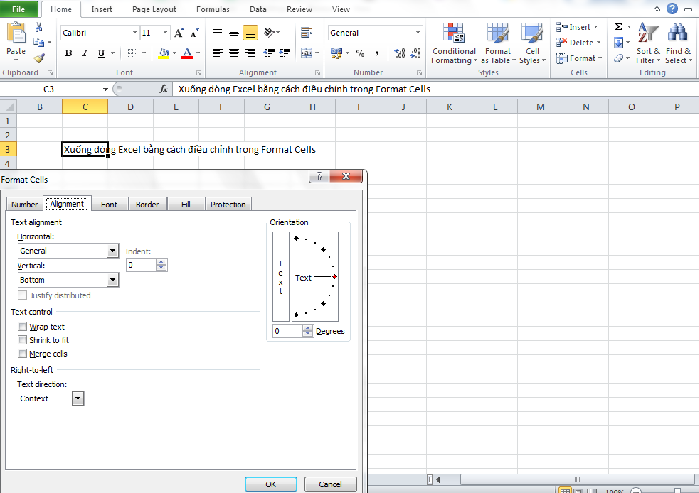Viewport: 699px width, 493px height.
Task: Switch to the Font tab in Format Cells
Action: [x=109, y=204]
